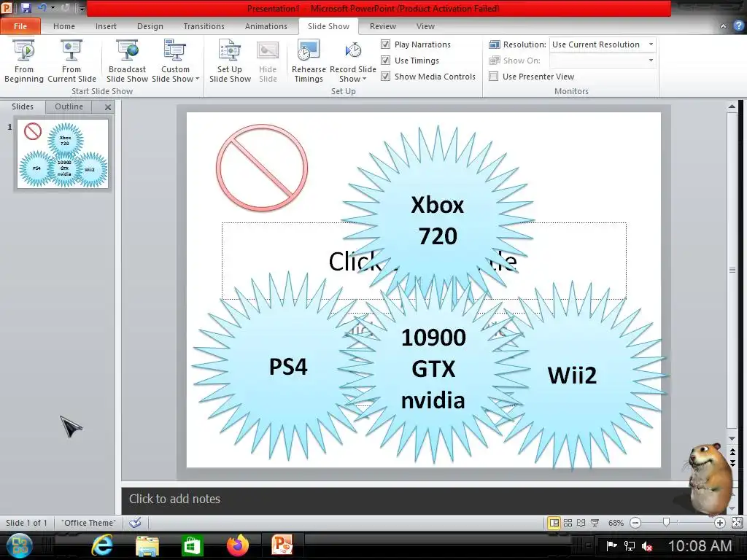Launch Internet Explorer from taskbar

click(x=102, y=545)
